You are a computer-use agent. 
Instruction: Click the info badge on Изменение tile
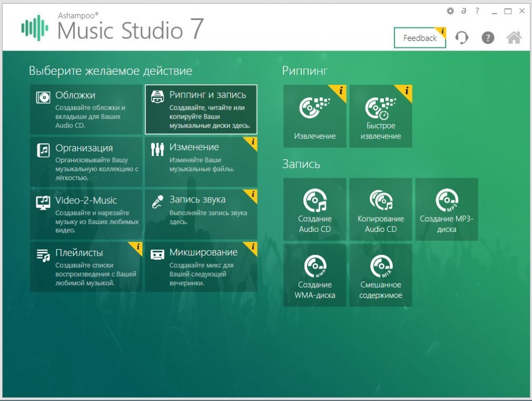[252, 142]
